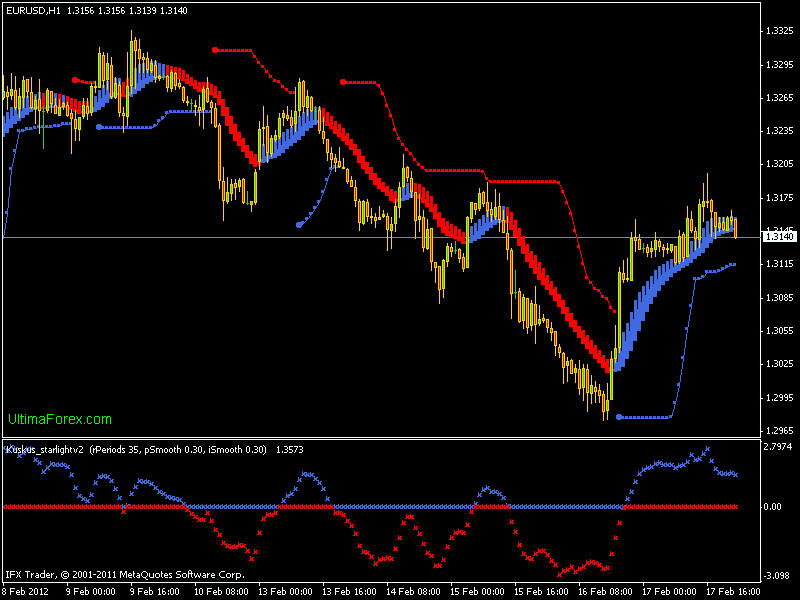Click the 1.3235 price scale label
800x600 pixels.
click(780, 131)
